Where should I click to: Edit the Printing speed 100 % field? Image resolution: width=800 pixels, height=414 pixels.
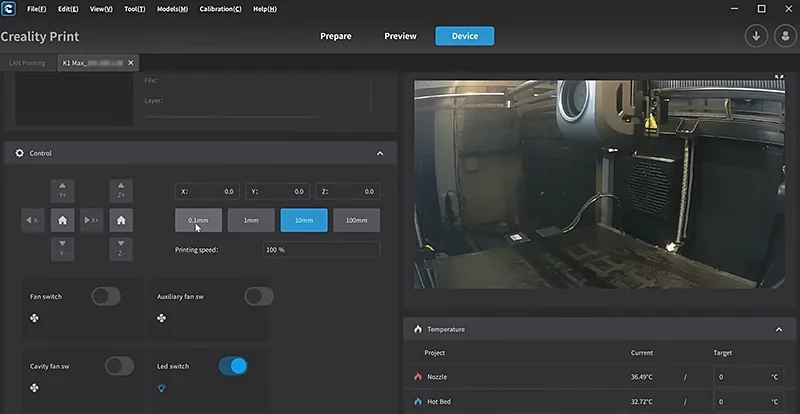[321, 250]
